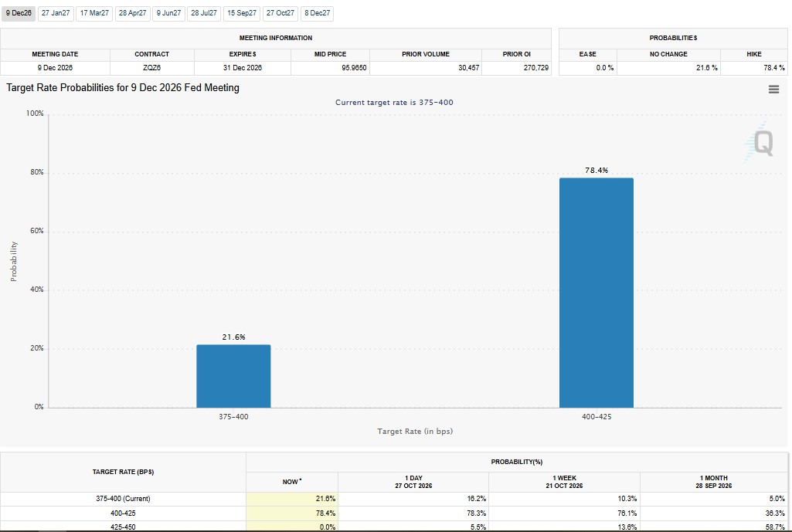This screenshot has width=792, height=532.
Task: Click the 0.0 % ease probability value
Action: click(604, 68)
